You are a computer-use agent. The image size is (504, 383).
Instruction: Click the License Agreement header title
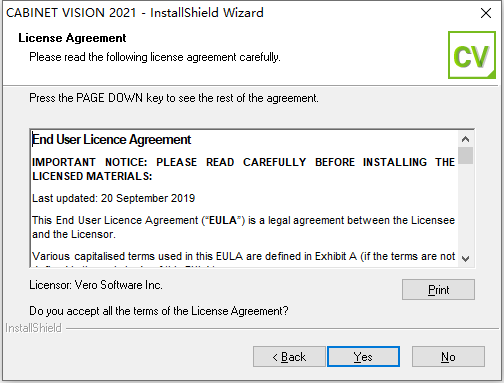pyautogui.click(x=72, y=38)
